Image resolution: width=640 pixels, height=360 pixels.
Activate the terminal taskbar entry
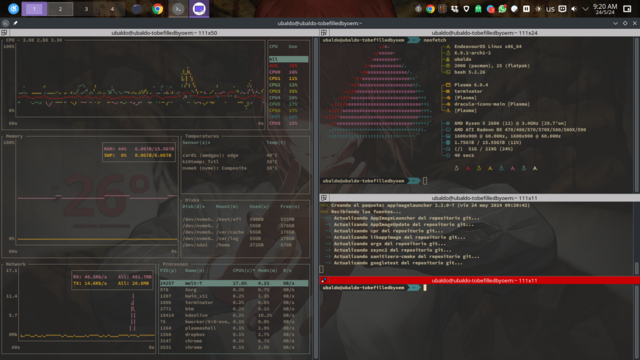[178, 9]
